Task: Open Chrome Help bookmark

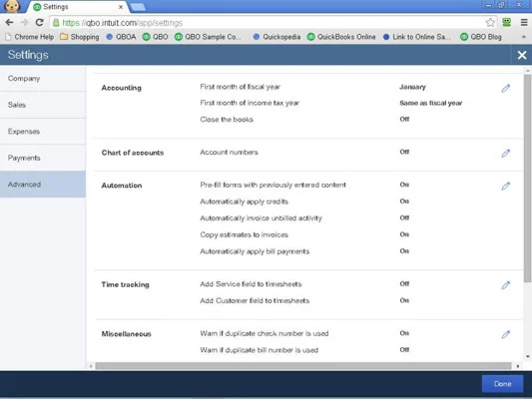Action: [30, 37]
